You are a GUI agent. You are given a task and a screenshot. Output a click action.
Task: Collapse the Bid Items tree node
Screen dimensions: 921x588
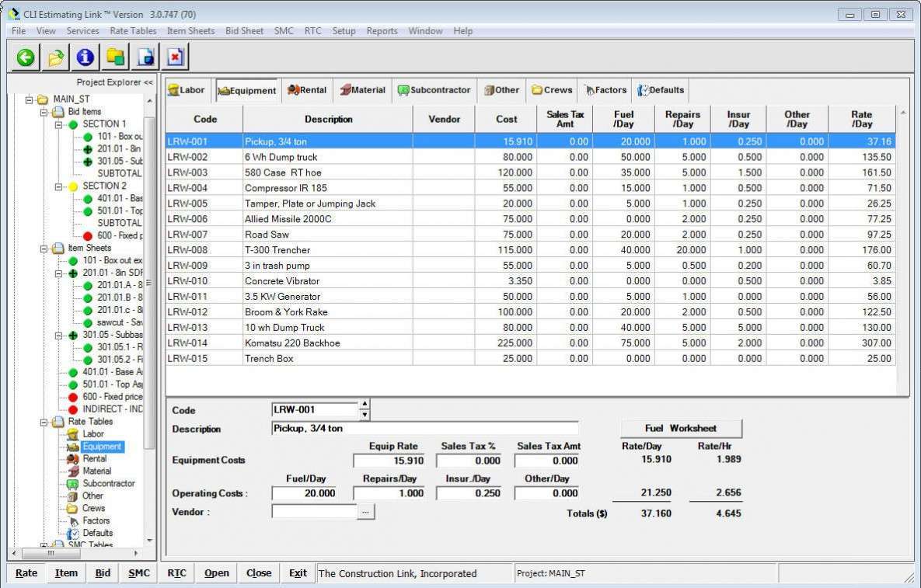pyautogui.click(x=44, y=112)
